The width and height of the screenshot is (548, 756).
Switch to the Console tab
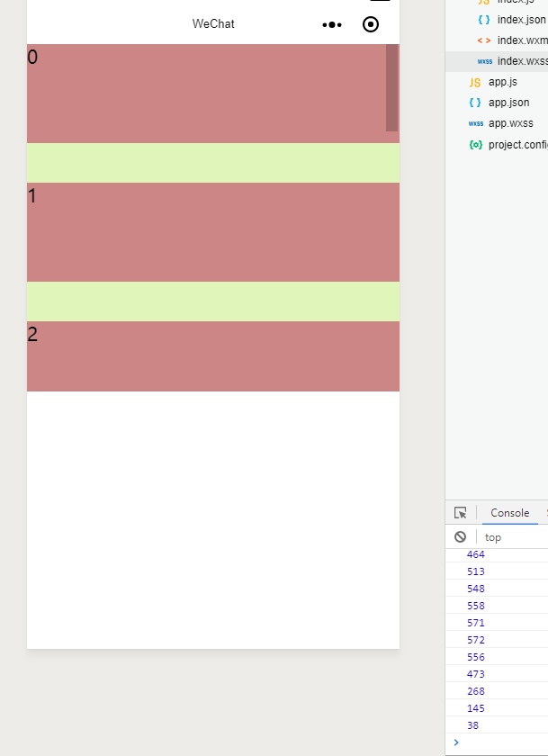[510, 513]
